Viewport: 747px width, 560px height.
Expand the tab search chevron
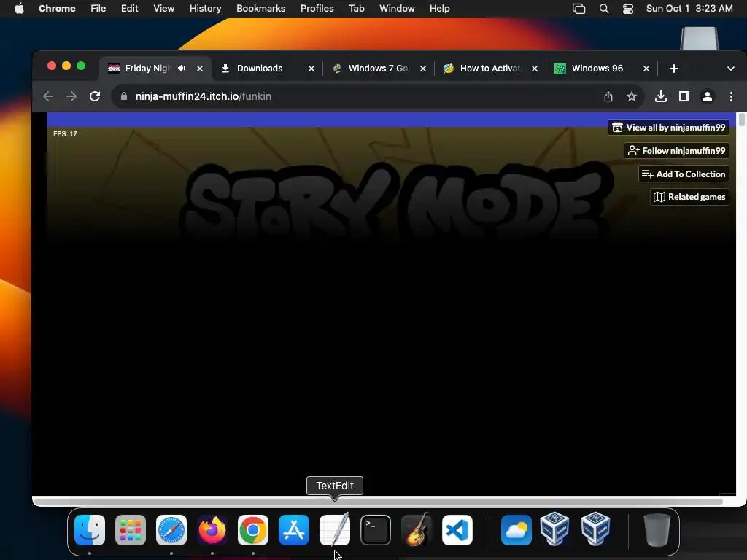tap(731, 69)
